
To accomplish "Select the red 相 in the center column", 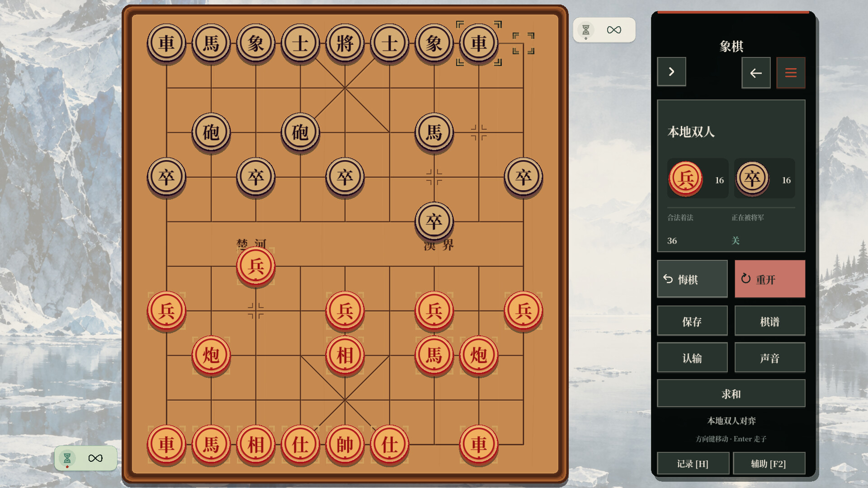I will coord(345,355).
